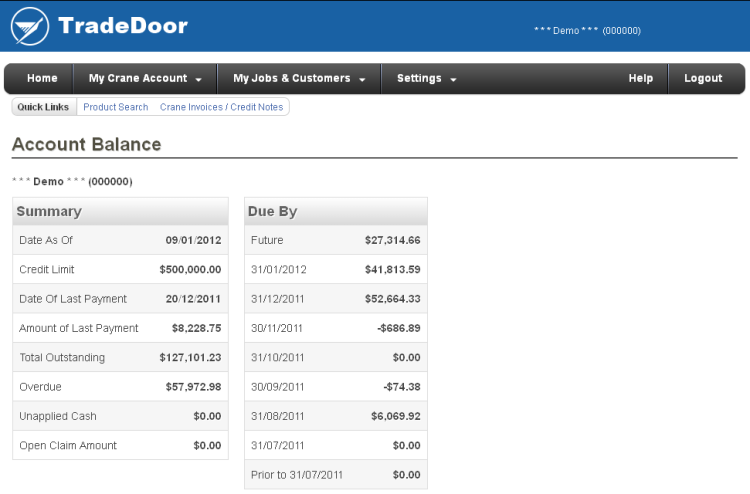The width and height of the screenshot is (750, 494).
Task: Open the My Jobs & Customers menu
Action: tap(299, 78)
